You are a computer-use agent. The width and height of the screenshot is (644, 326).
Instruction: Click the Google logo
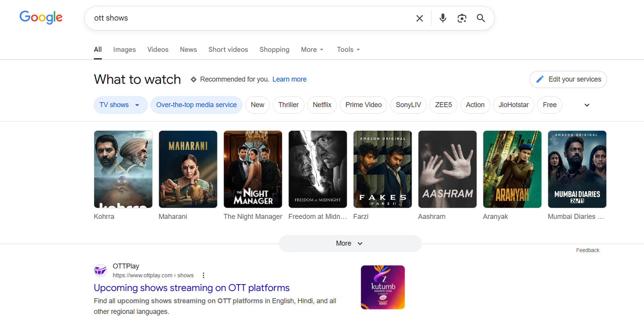41,17
